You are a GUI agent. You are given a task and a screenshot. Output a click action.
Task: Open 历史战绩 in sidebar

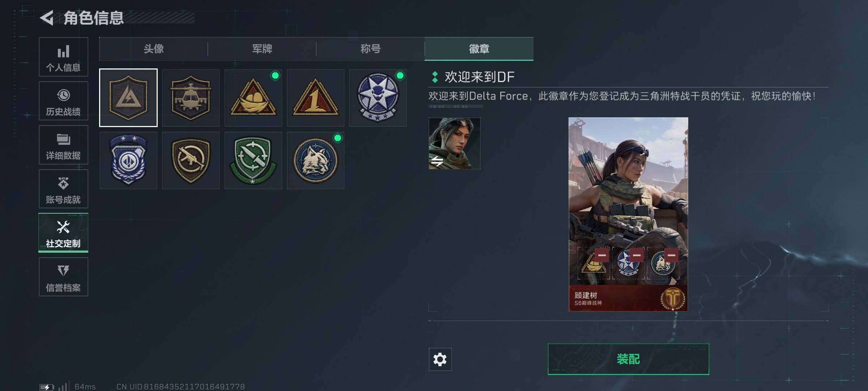point(63,101)
